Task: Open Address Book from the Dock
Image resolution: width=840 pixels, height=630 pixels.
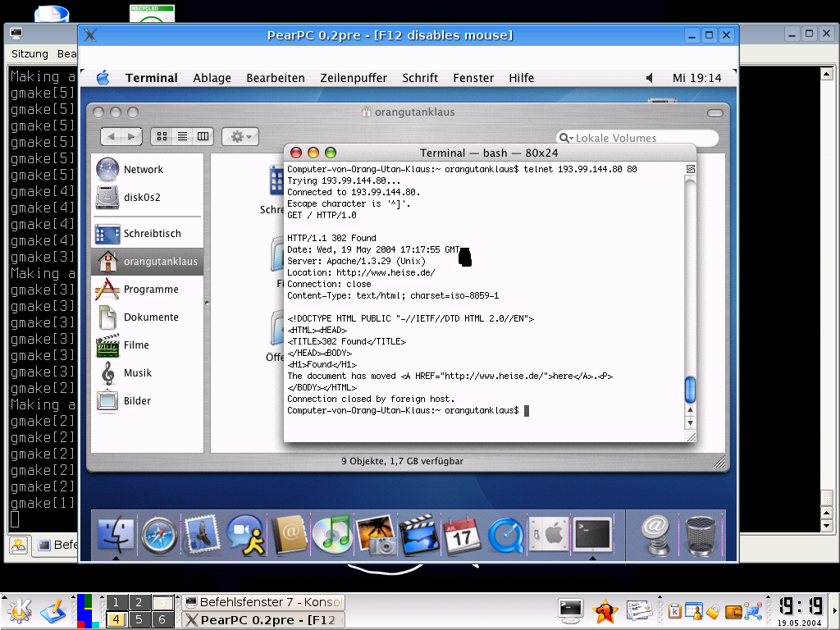Action: (x=288, y=535)
